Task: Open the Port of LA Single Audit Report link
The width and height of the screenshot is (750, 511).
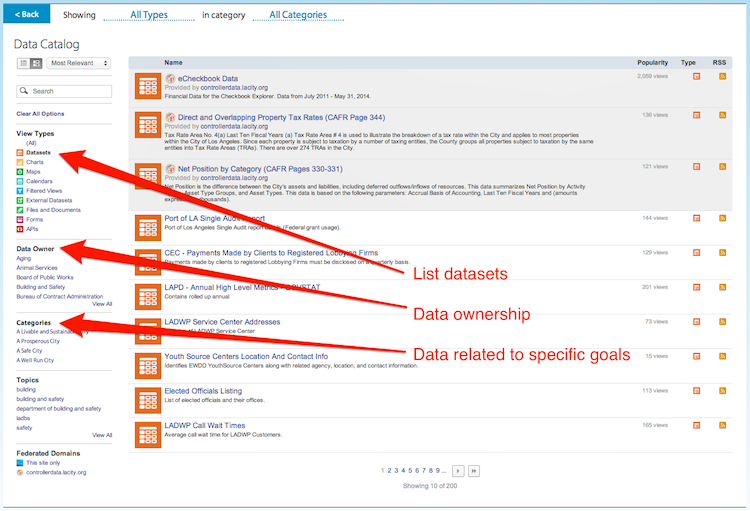Action: [215, 218]
